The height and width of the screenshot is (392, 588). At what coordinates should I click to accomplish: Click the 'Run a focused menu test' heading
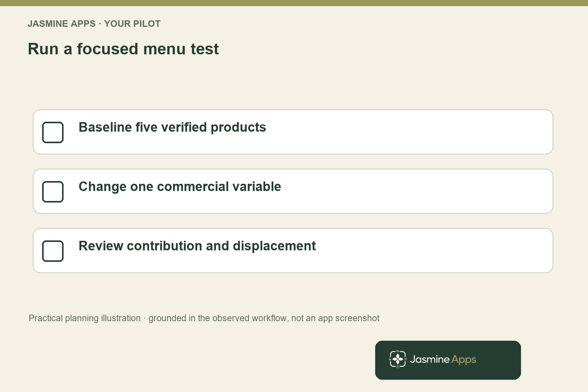123,49
